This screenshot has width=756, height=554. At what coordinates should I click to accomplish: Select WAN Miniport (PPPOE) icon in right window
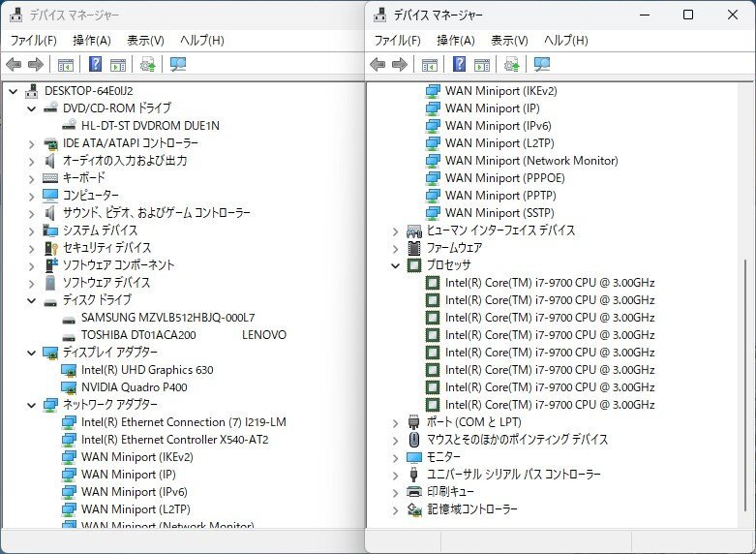433,178
